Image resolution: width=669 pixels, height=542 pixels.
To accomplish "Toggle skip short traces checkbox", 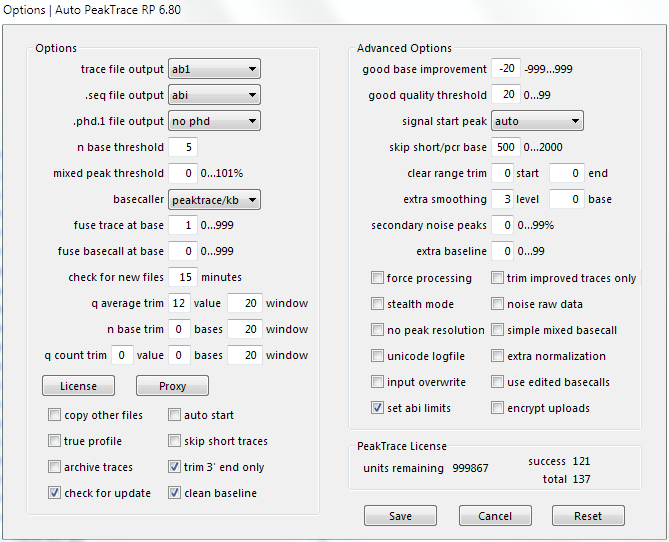I will (x=174, y=441).
